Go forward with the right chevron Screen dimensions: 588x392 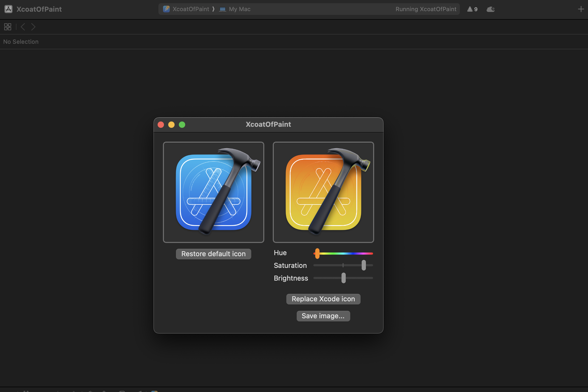coord(33,27)
